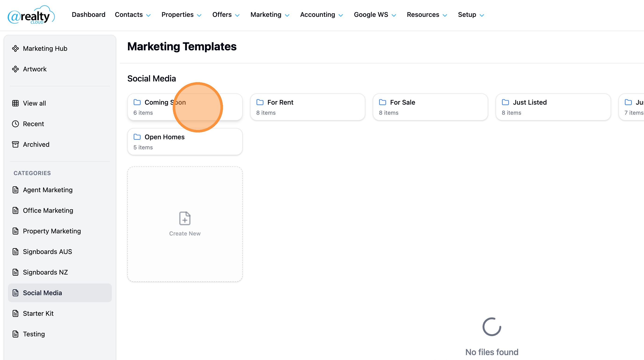Click the 'Marketing Templates' heading
Screen dimensions: 644x360
[182, 47]
